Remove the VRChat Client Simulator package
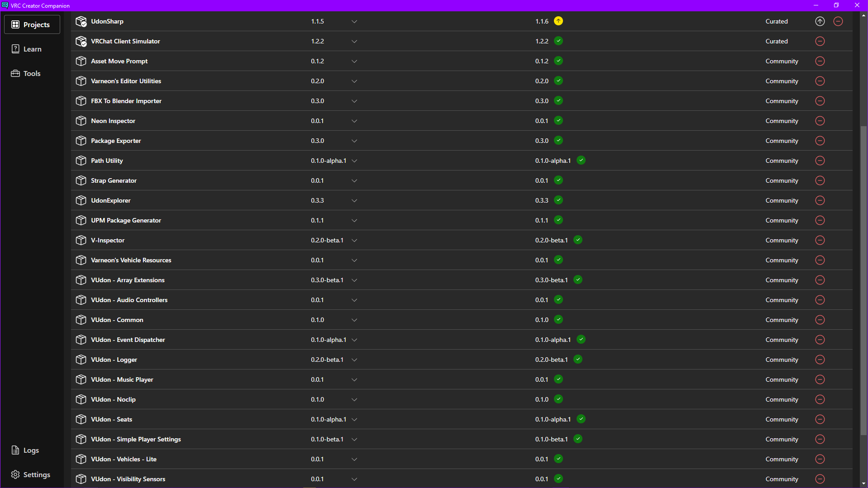The height and width of the screenshot is (488, 868). (820, 41)
